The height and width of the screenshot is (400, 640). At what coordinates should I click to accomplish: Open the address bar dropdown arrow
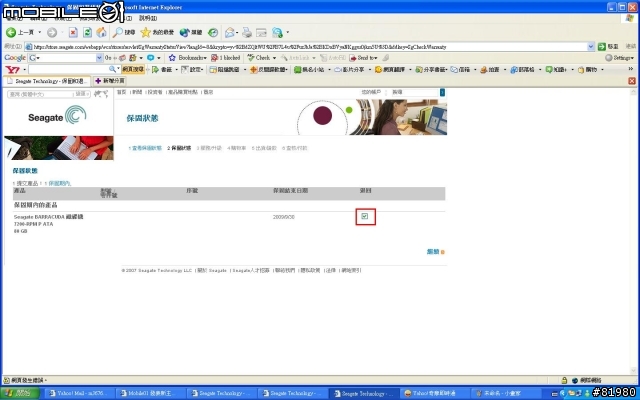coord(591,47)
